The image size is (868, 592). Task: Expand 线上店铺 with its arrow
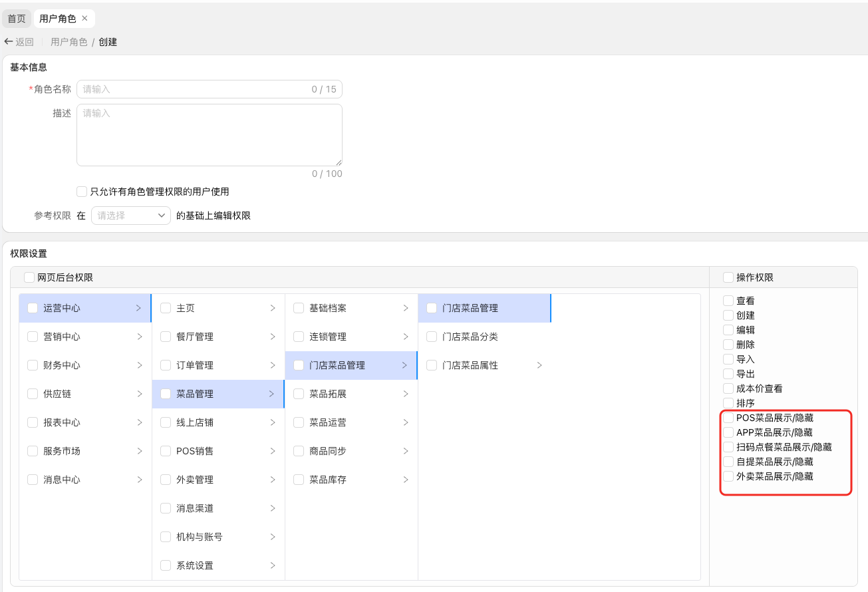(272, 422)
